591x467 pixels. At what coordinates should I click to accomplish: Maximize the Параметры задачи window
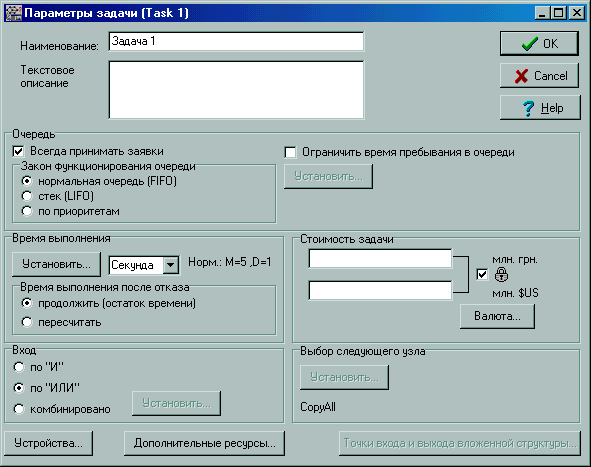click(558, 13)
